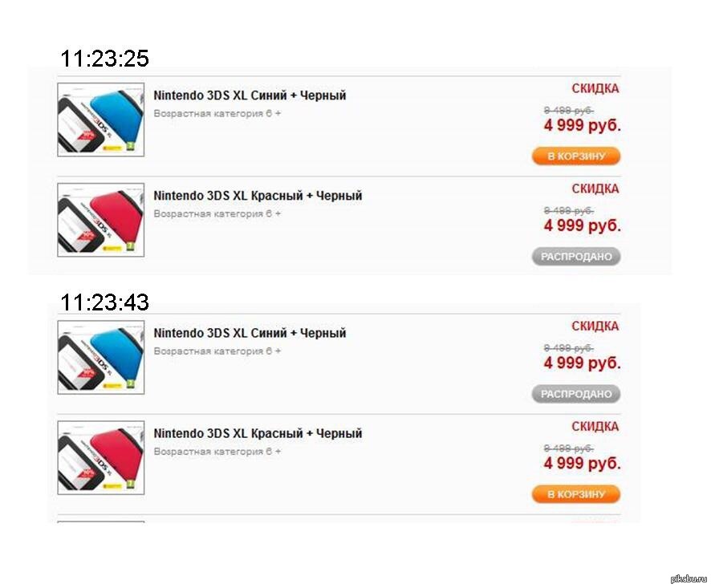Click bottom red item's 4 999 руб. price
The width and height of the screenshot is (711, 588).
583,464
